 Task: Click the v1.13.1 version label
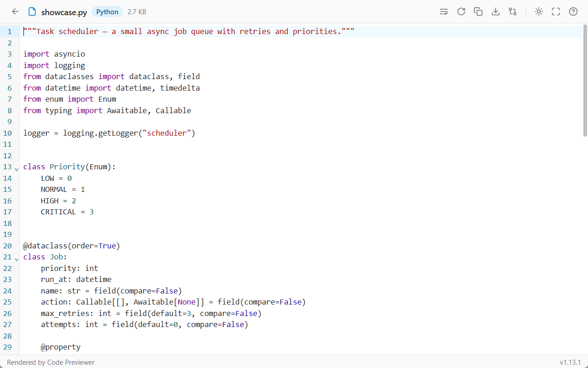pyautogui.click(x=571, y=362)
